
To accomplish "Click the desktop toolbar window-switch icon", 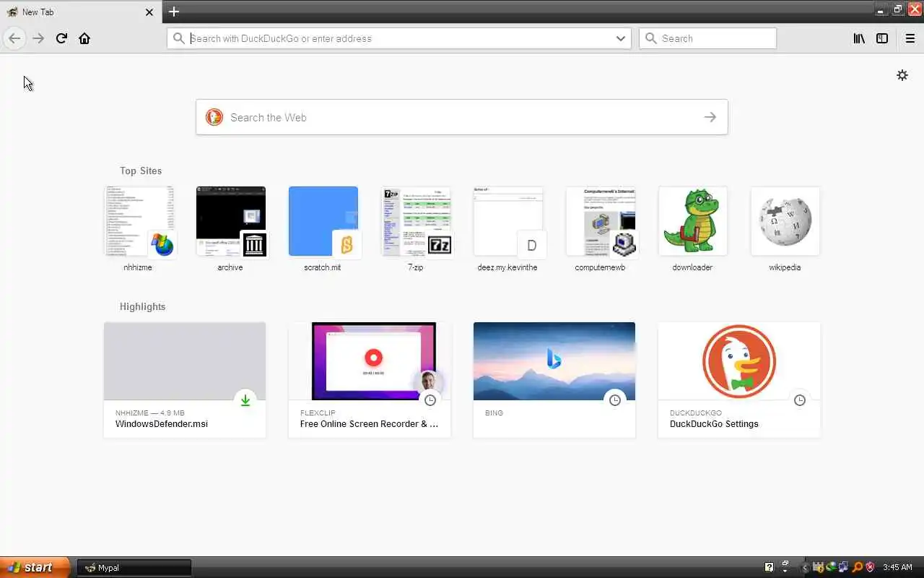I will [785, 563].
